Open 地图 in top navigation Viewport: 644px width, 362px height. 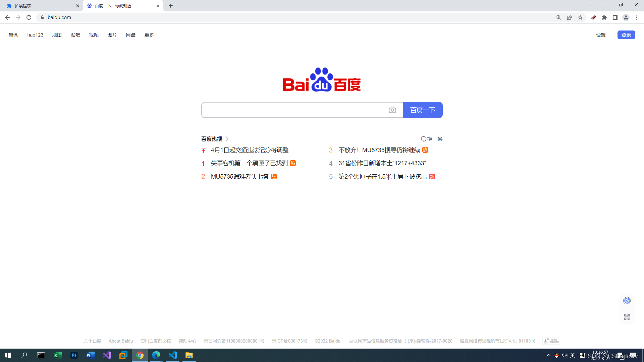[57, 35]
